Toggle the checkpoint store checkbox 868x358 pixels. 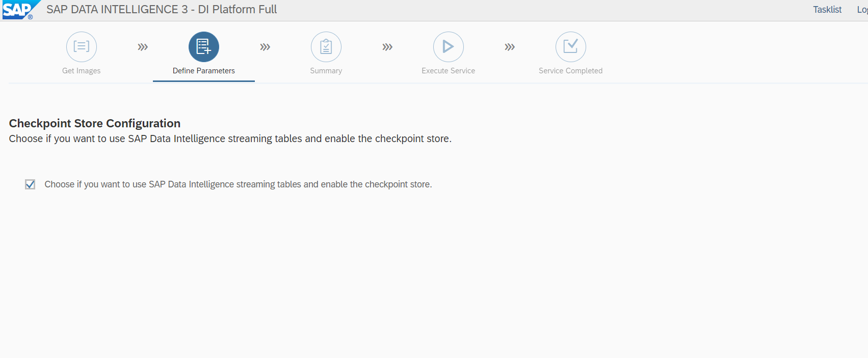[x=30, y=184]
